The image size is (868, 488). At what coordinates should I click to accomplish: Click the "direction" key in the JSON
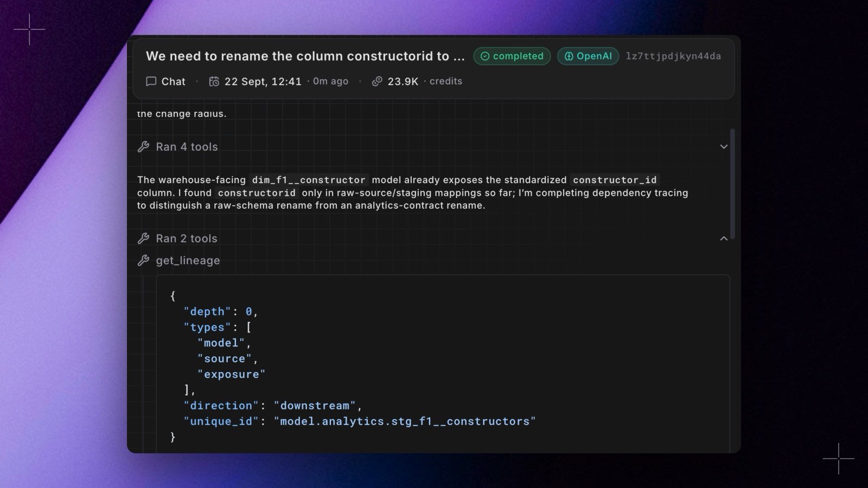coord(221,406)
